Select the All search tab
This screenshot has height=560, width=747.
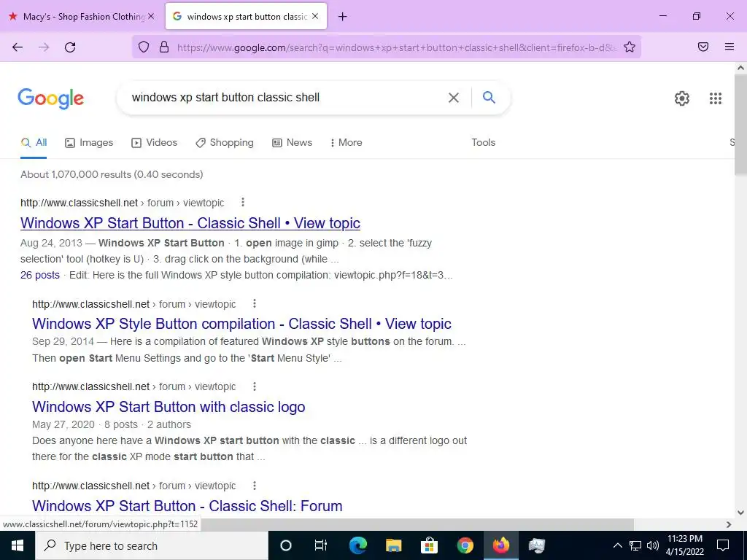click(x=34, y=142)
